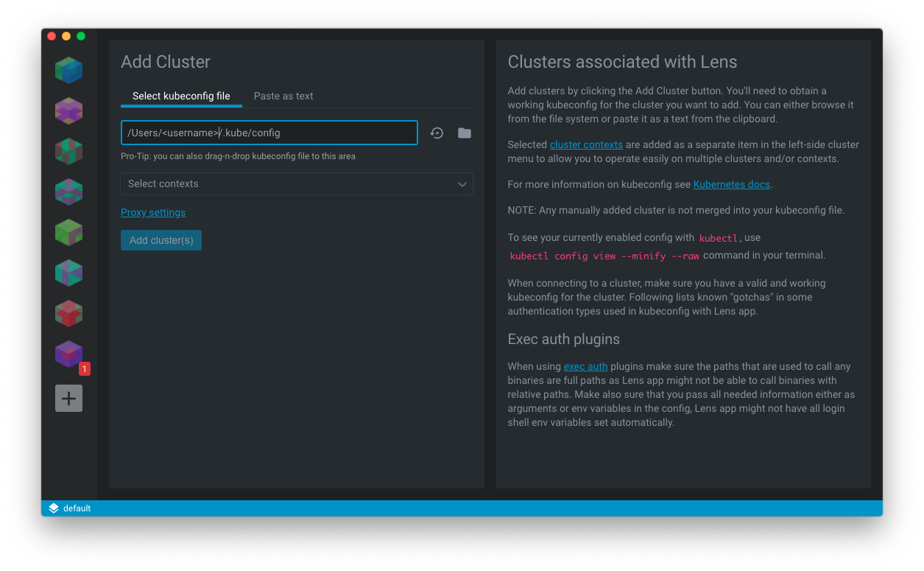924x571 pixels.
Task: Select the topmost blue cluster icon
Action: (68, 70)
